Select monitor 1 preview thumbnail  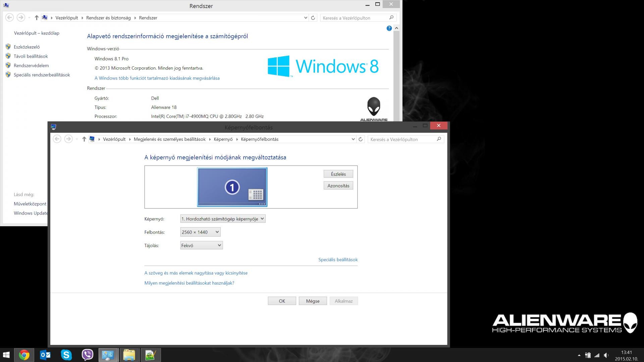click(x=232, y=187)
